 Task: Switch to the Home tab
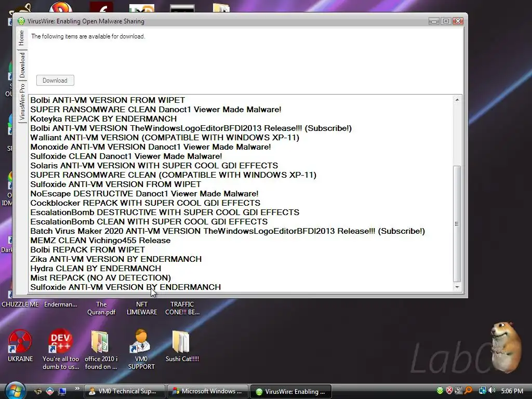tap(22, 37)
